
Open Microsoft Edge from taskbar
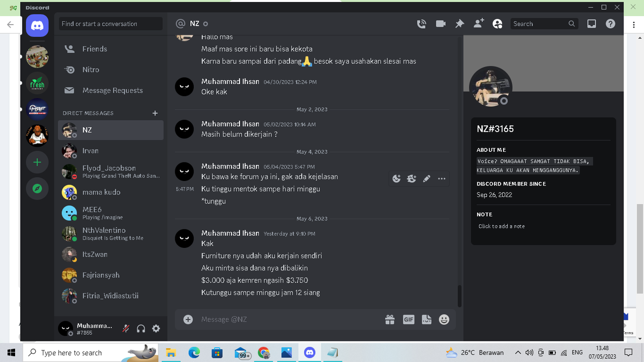click(194, 352)
